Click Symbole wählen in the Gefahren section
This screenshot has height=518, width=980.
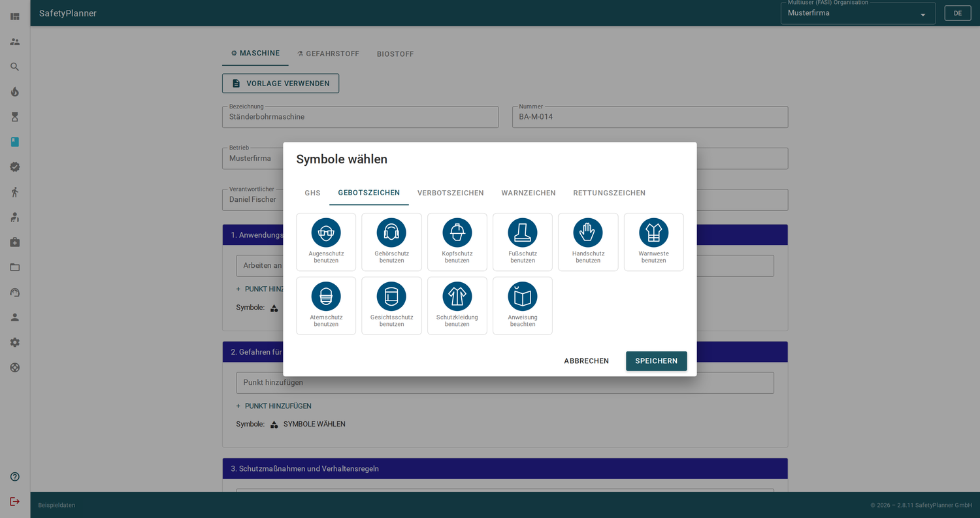point(308,424)
